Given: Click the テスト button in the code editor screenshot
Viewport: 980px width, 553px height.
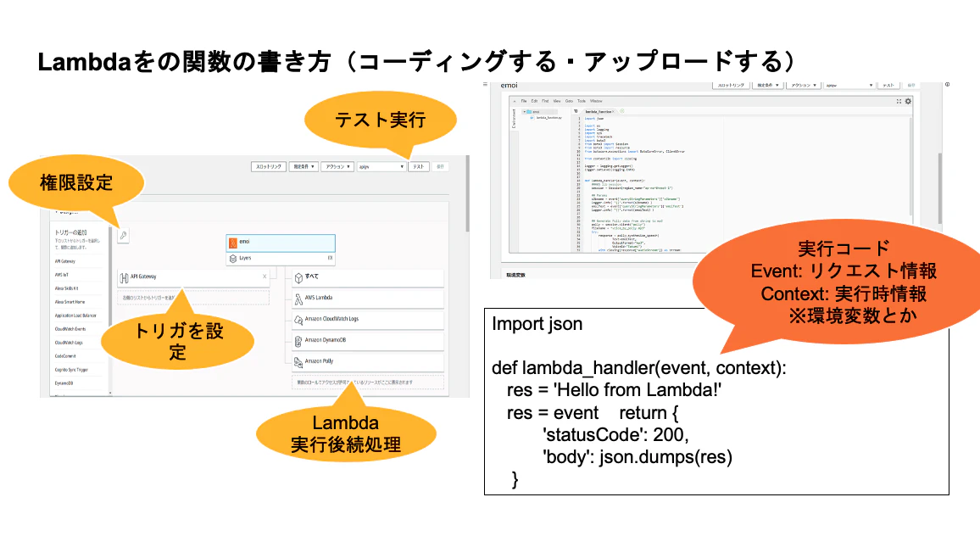Looking at the screenshot, I should 888,85.
